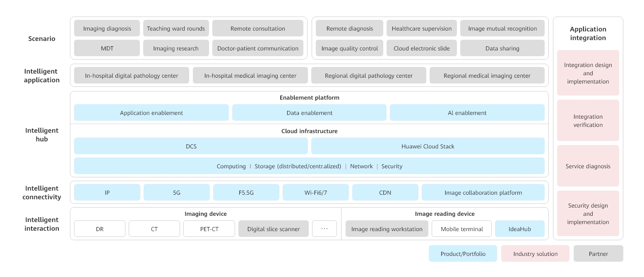Click the Imaging research box
Viewport: 644px width, 277px height.
(176, 48)
